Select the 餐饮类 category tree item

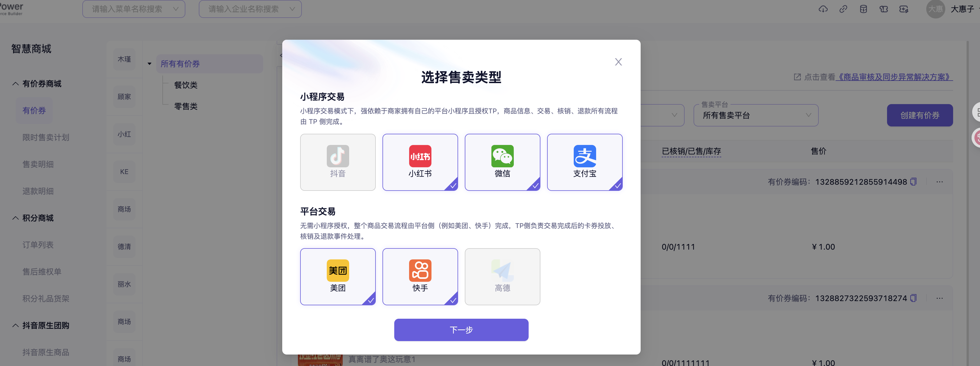click(186, 85)
